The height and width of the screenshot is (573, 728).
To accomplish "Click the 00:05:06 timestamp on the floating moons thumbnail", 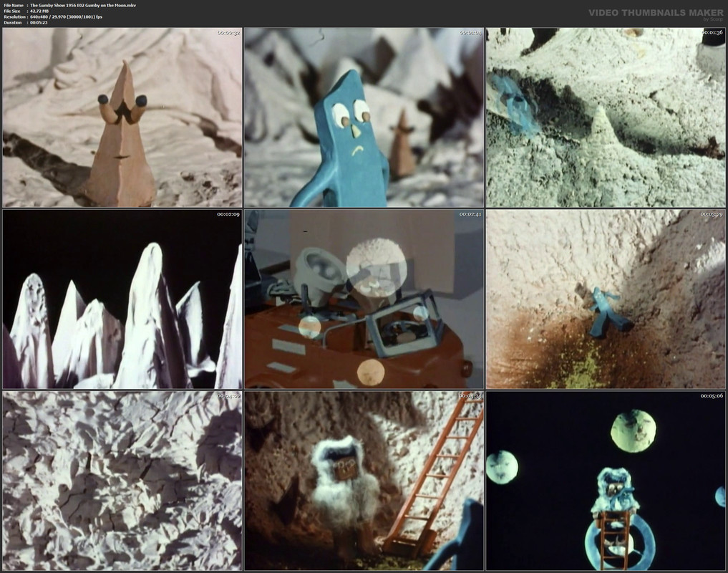I will (712, 396).
